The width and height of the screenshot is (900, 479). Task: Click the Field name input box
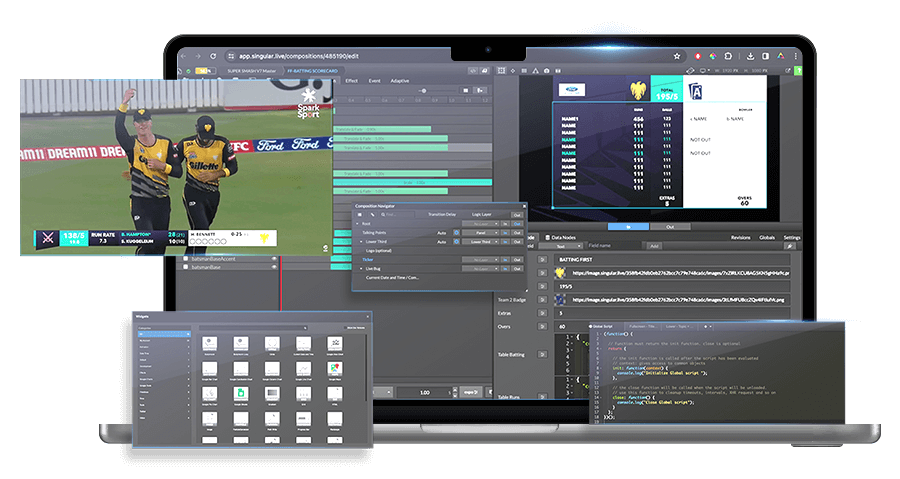pos(614,246)
